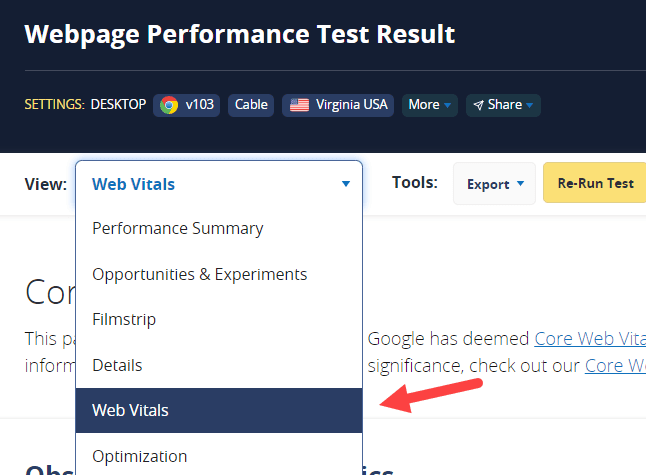Open the Share dropdown
The image size is (646, 475).
coord(503,105)
